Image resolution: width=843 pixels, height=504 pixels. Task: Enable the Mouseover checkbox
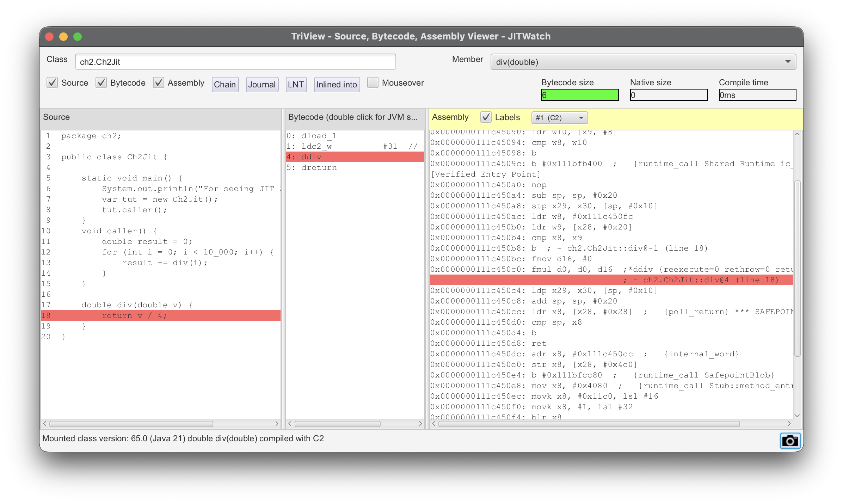[373, 83]
